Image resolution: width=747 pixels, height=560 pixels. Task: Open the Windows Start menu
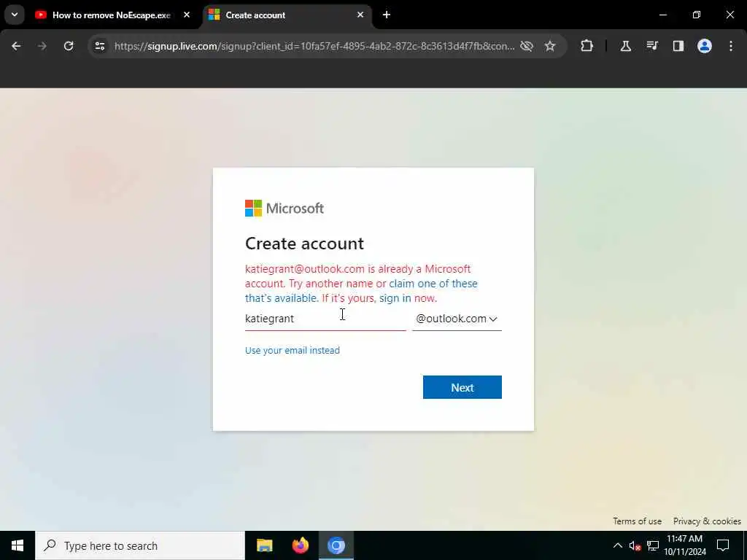(x=18, y=545)
